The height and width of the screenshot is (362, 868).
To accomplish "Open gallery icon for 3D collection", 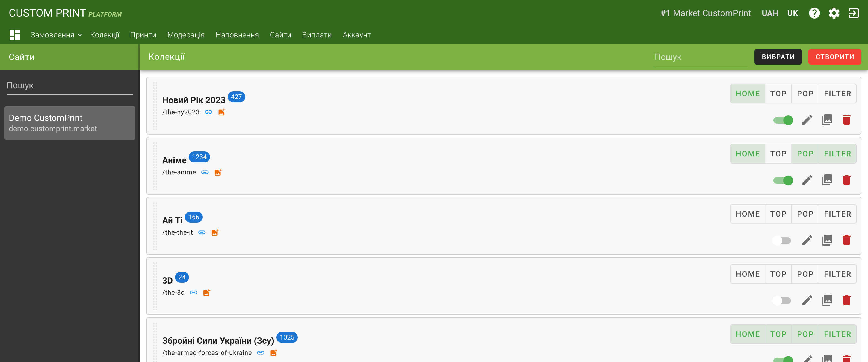I will click(827, 300).
